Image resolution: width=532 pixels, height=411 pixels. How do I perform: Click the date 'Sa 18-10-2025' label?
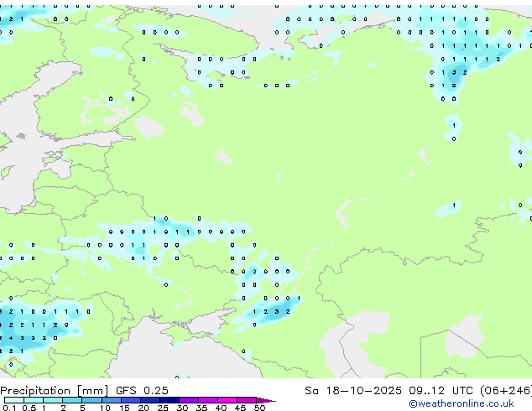click(x=353, y=390)
